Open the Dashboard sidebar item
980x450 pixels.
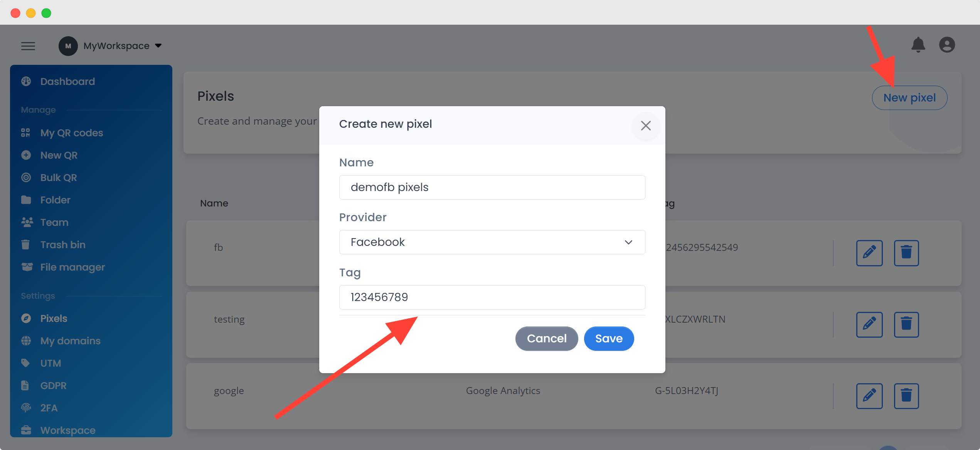coord(67,81)
